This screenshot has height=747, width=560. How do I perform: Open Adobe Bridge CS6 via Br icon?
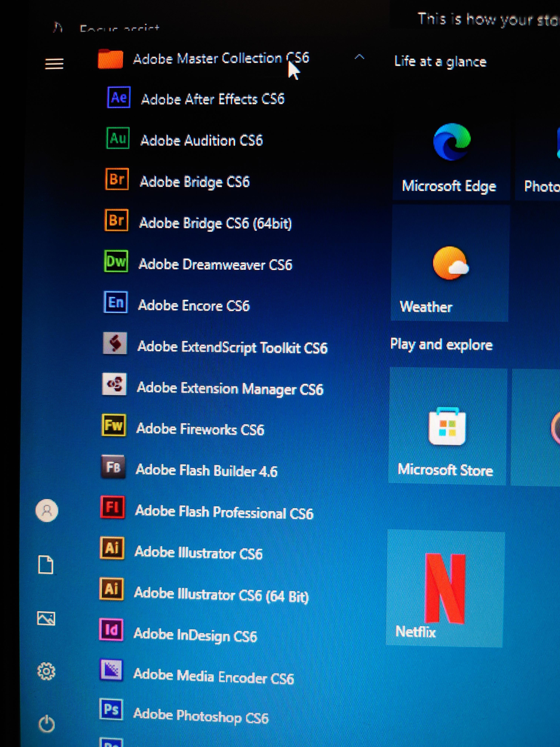click(117, 179)
